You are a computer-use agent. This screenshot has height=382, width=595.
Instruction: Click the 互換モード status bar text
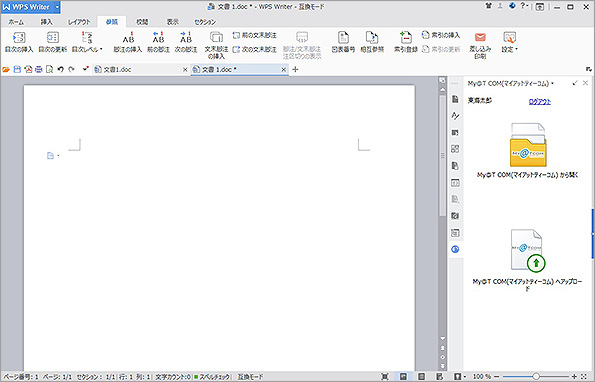[x=250, y=377]
